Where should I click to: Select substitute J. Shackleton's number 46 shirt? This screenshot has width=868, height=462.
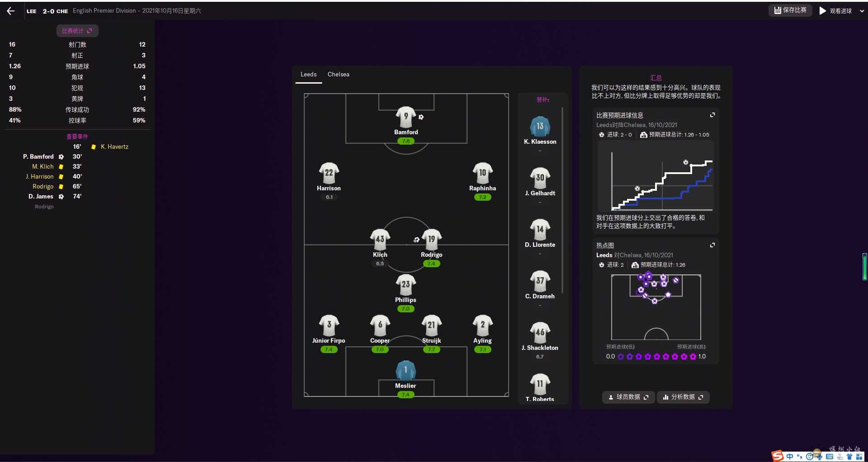540,333
